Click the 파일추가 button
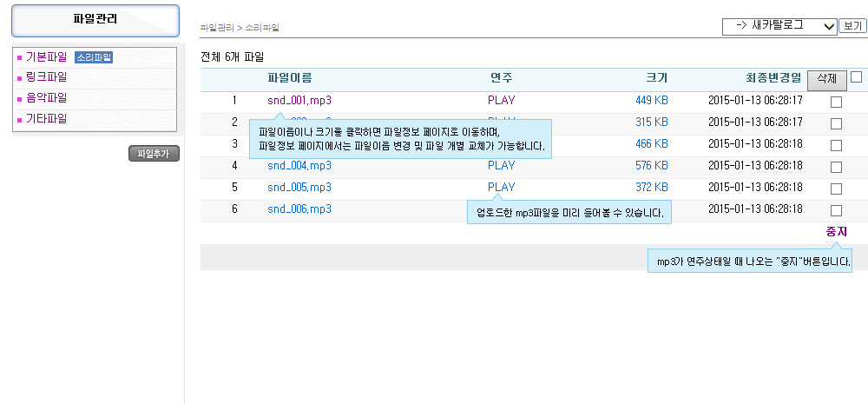868x404 pixels. [x=154, y=154]
